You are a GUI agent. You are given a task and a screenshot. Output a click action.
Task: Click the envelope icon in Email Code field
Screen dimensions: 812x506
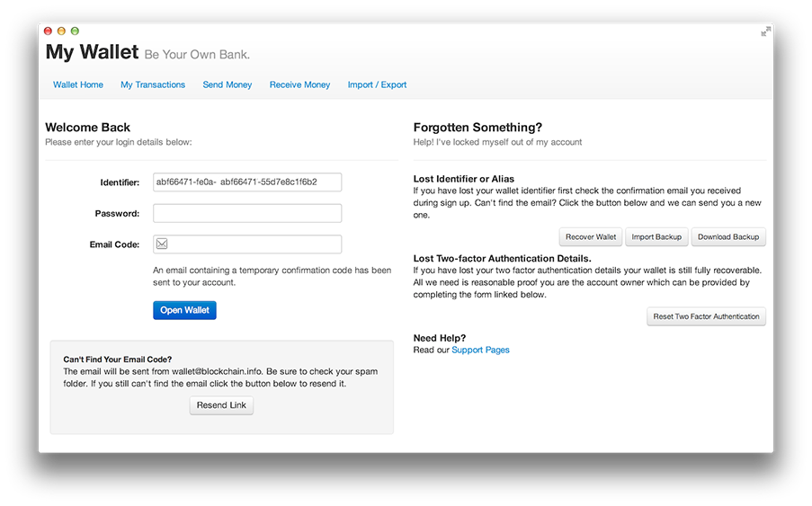[162, 244]
